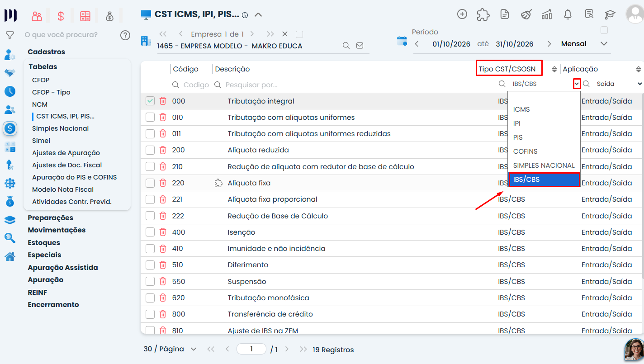Click the user profile avatar
This screenshot has height=364, width=644.
[x=635, y=14]
